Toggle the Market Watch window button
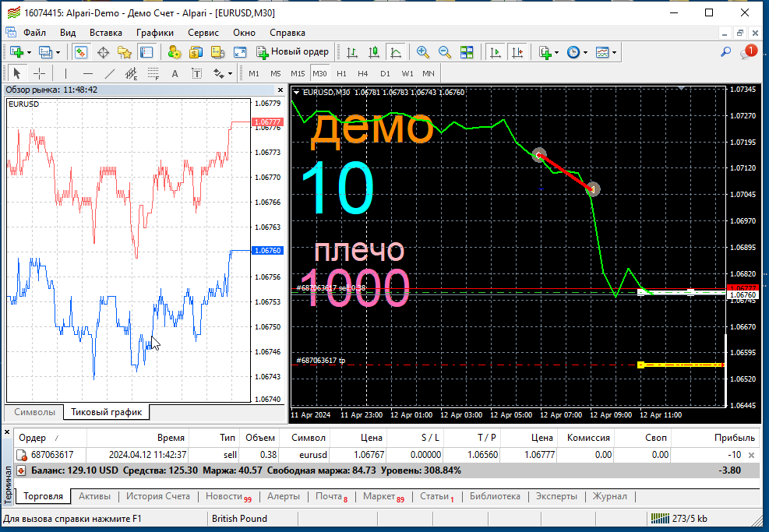The width and height of the screenshot is (769, 532). [x=80, y=52]
